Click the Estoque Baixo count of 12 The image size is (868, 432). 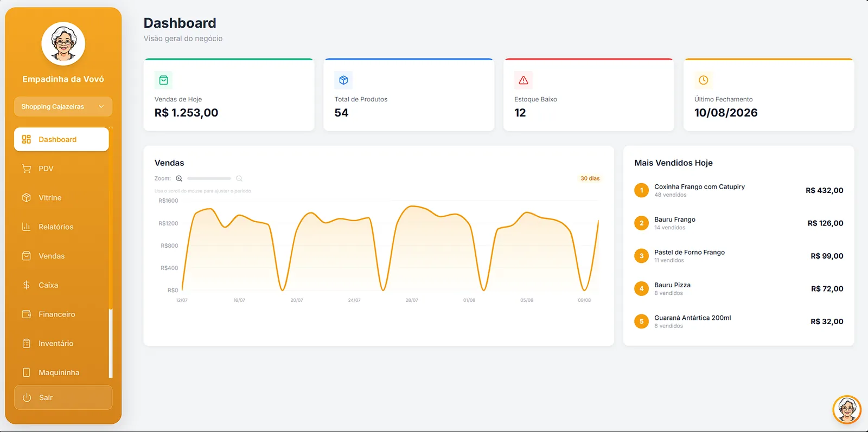(520, 113)
